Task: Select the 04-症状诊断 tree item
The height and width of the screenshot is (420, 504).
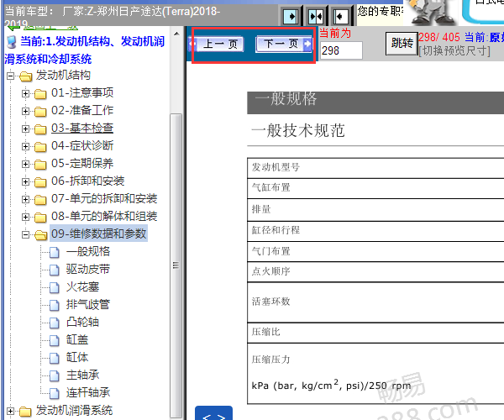Action: point(82,146)
